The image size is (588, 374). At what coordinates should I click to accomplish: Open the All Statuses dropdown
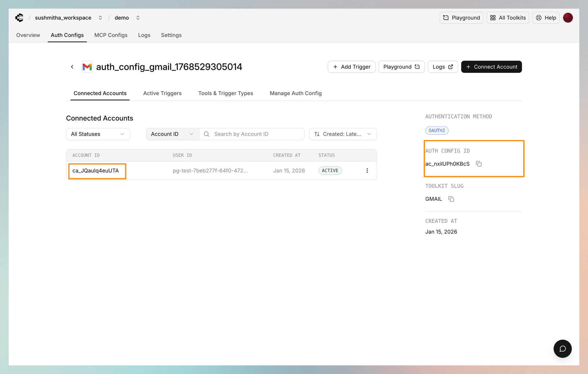tap(98, 134)
